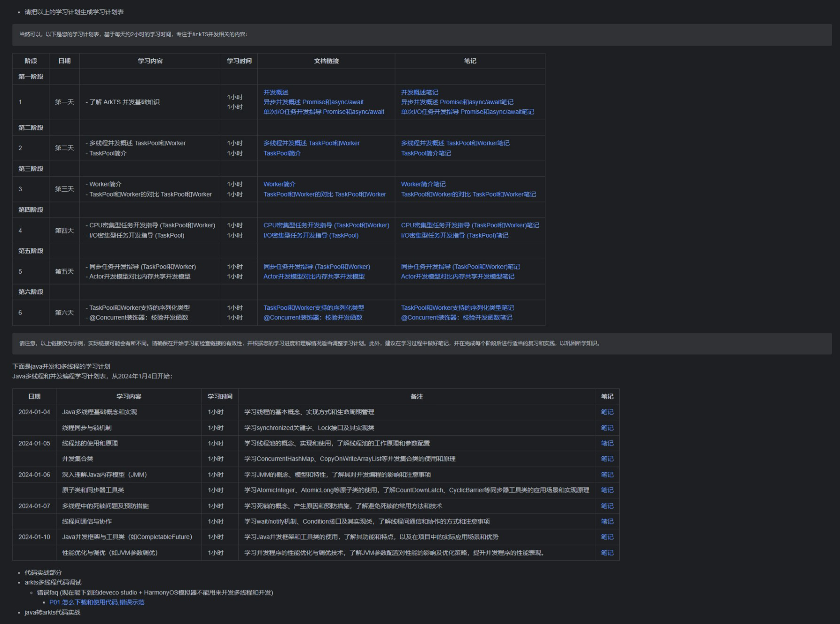The height and width of the screenshot is (624, 840).
Task: Open the 并发概述笔记 note link
Action: pyautogui.click(x=420, y=92)
